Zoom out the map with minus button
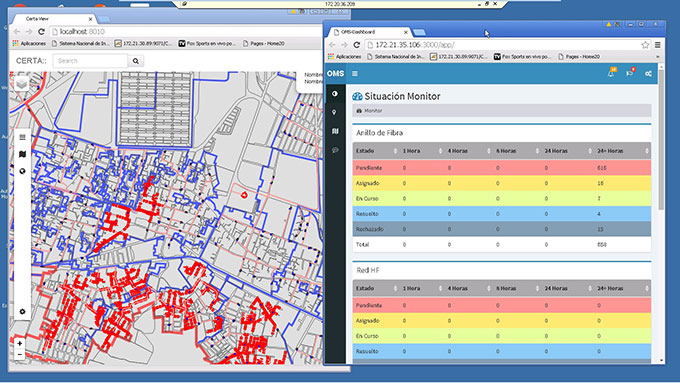This screenshot has width=680, height=383. point(20,354)
